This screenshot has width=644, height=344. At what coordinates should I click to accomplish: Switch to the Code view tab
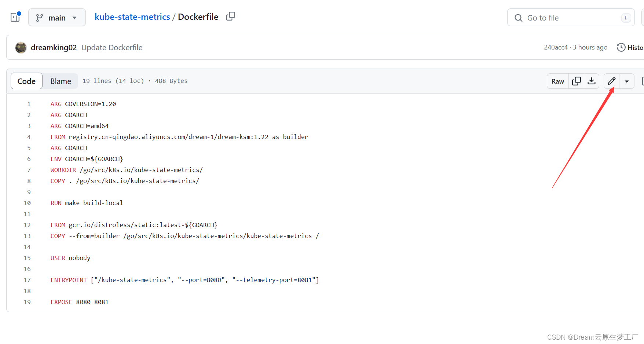(x=26, y=81)
